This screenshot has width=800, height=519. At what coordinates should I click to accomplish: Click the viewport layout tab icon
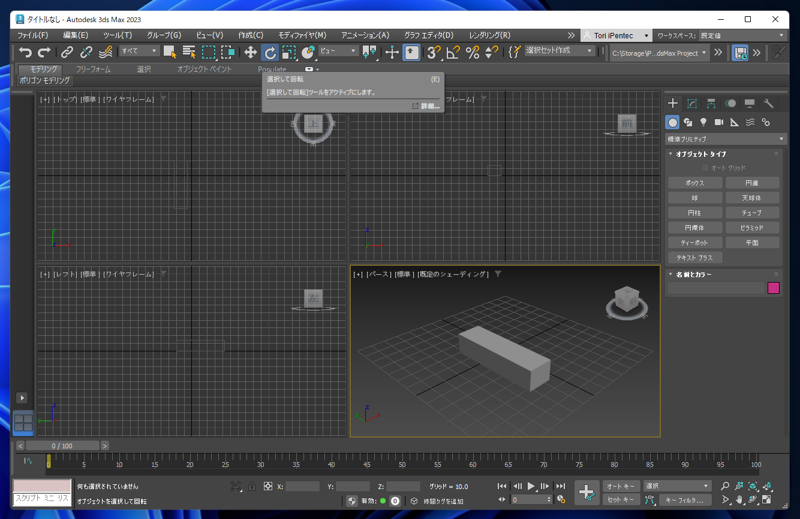pos(23,423)
